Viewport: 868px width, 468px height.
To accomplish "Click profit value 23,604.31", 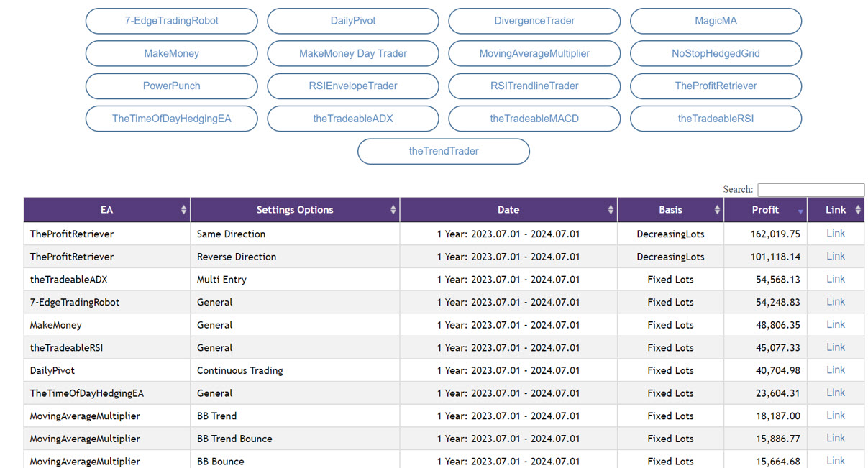I will tap(778, 393).
